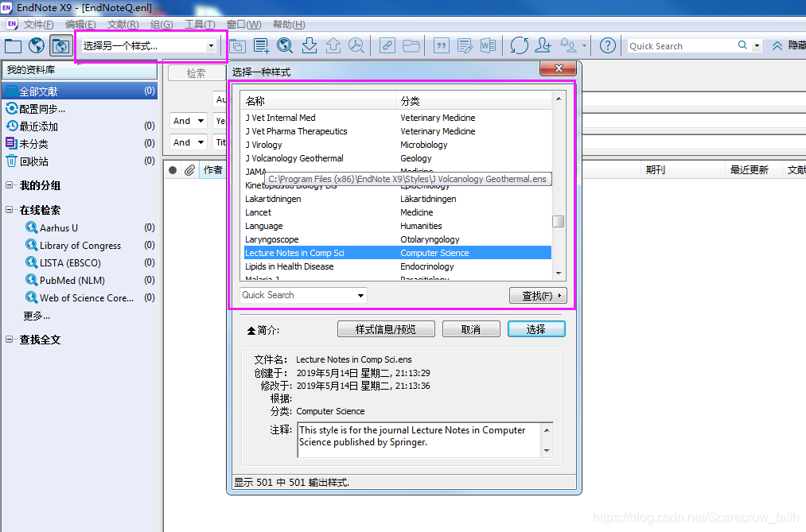Click the Go to Word Processor icon
806x532 pixels.
click(x=489, y=45)
